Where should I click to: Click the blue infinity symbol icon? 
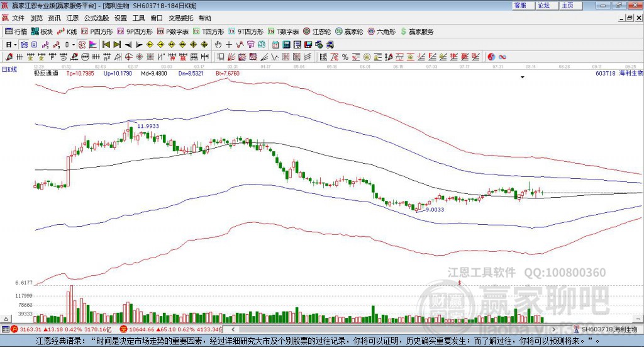click(502, 57)
